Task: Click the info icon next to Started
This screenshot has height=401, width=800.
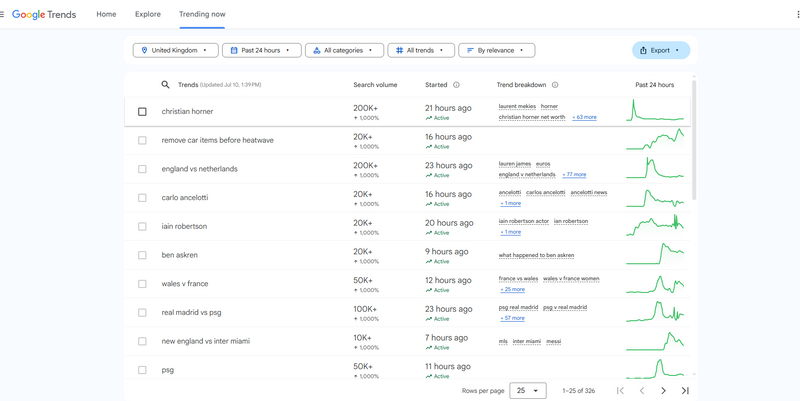Action: click(456, 85)
